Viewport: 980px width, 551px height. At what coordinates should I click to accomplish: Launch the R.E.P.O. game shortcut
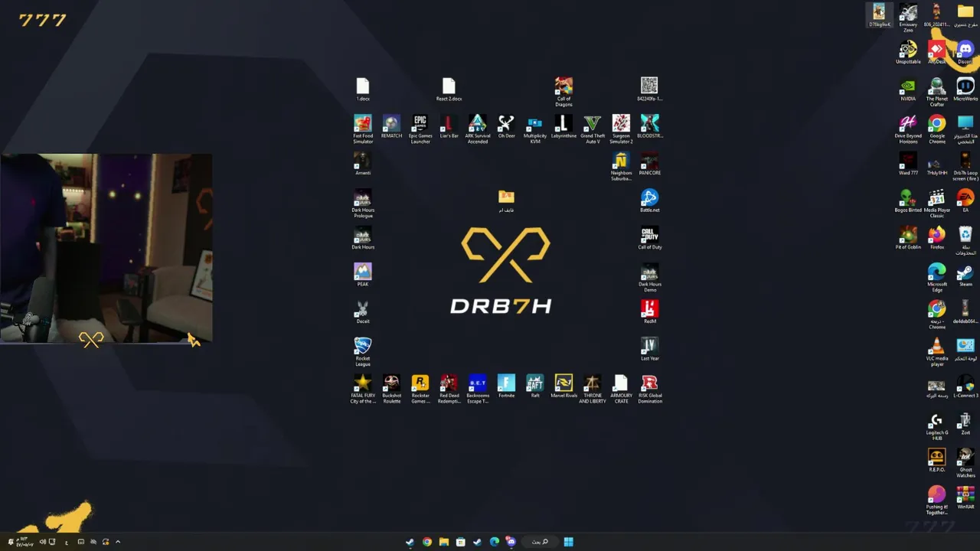click(936, 461)
